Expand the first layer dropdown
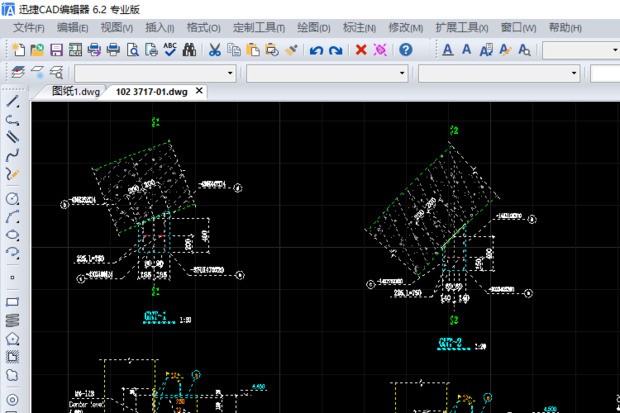 tap(231, 73)
